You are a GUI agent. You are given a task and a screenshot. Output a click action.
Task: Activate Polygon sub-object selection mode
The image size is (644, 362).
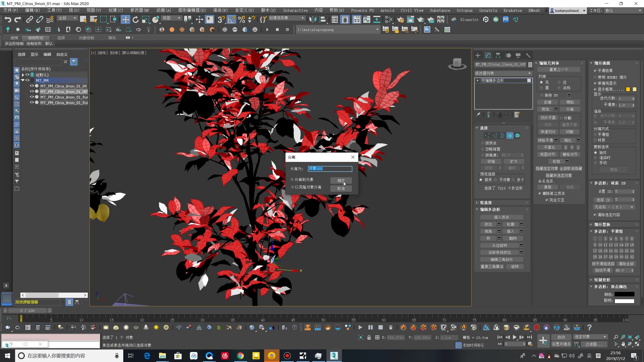pyautogui.click(x=510, y=136)
